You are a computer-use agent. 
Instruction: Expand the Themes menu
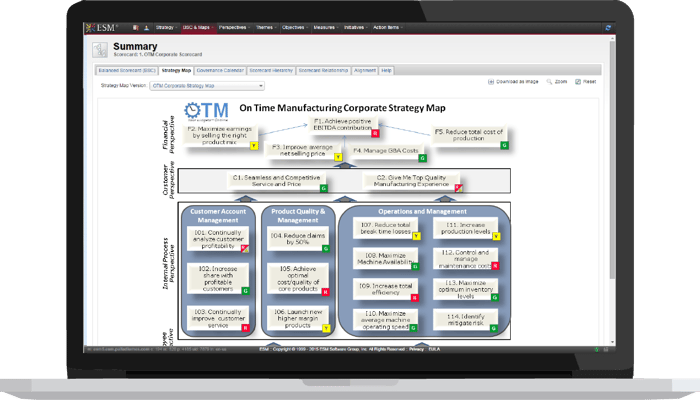click(x=266, y=28)
